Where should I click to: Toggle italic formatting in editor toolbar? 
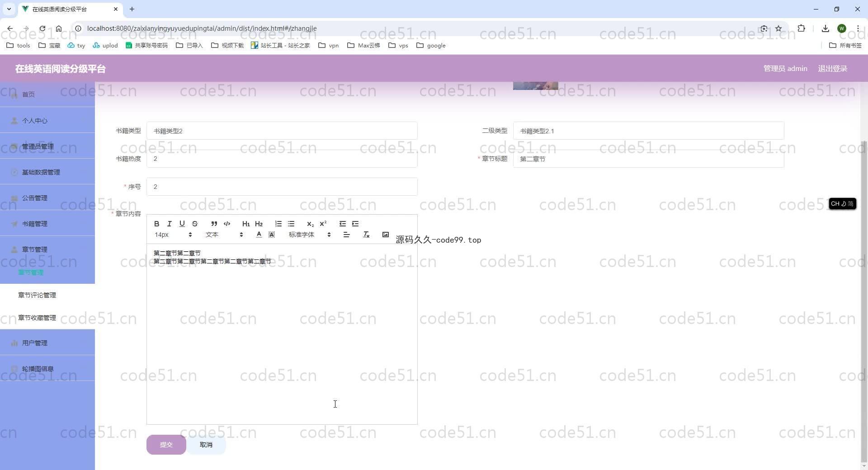click(x=169, y=224)
